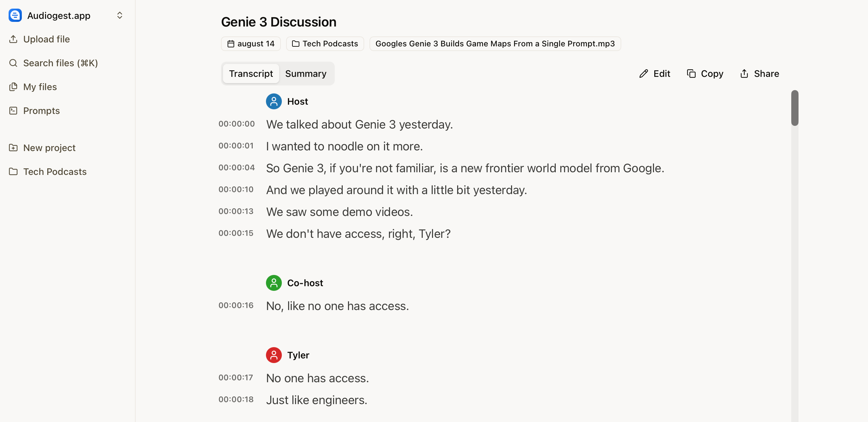Copy the transcript

[705, 74]
